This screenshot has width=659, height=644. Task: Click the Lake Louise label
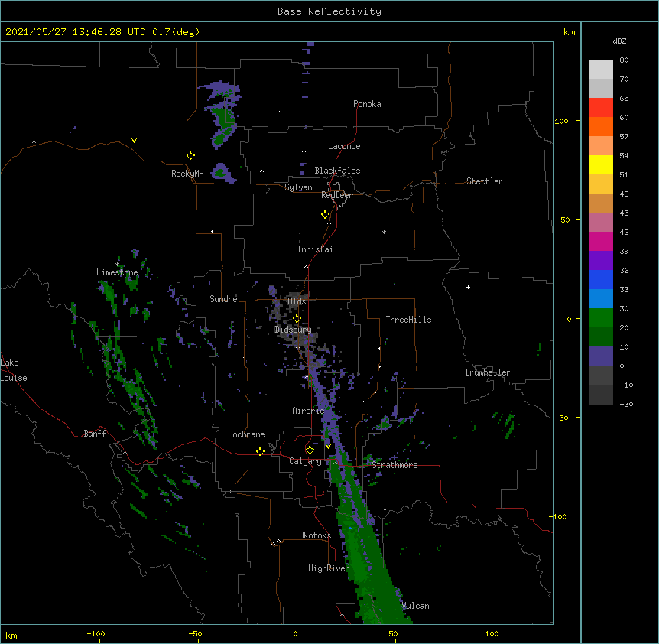click(14, 370)
